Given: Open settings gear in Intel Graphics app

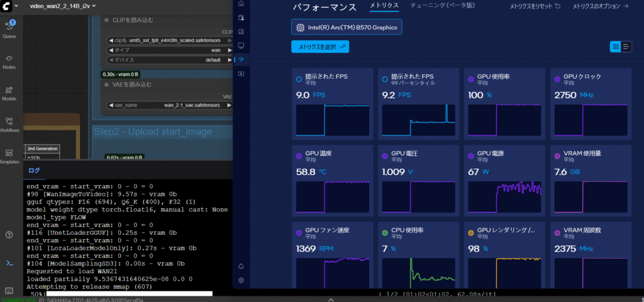Looking at the screenshot, I should (x=241, y=281).
